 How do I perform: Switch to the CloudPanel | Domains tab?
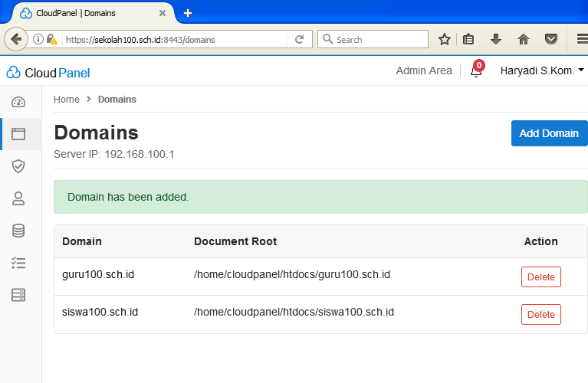coord(86,13)
